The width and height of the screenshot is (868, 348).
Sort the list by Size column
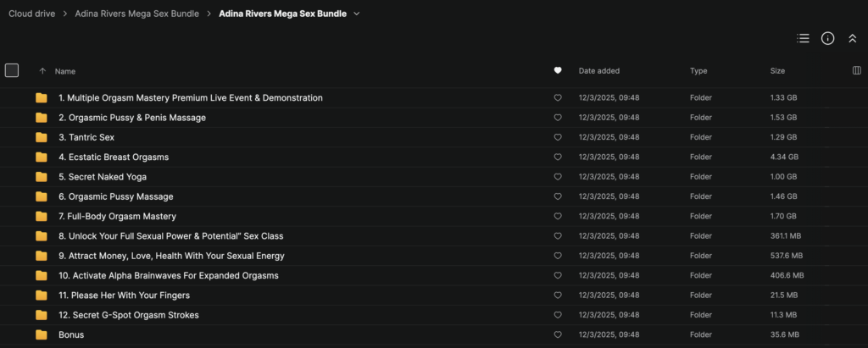777,71
